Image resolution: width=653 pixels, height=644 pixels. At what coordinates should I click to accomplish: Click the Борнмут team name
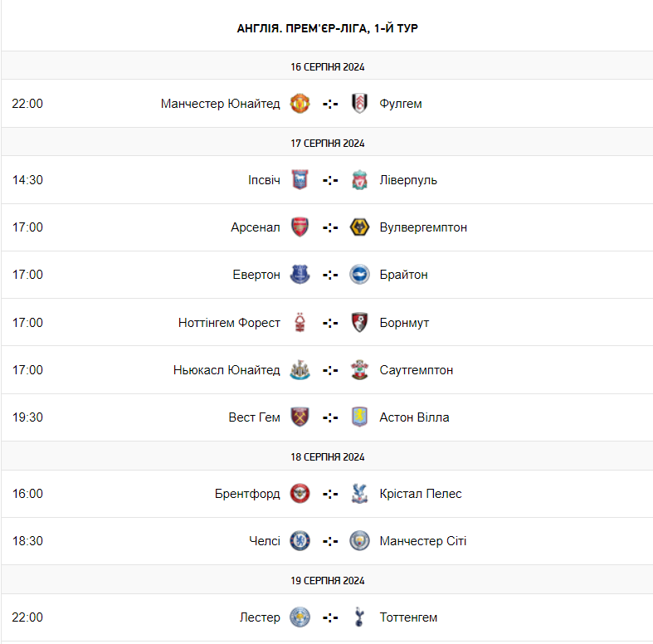pyautogui.click(x=404, y=323)
